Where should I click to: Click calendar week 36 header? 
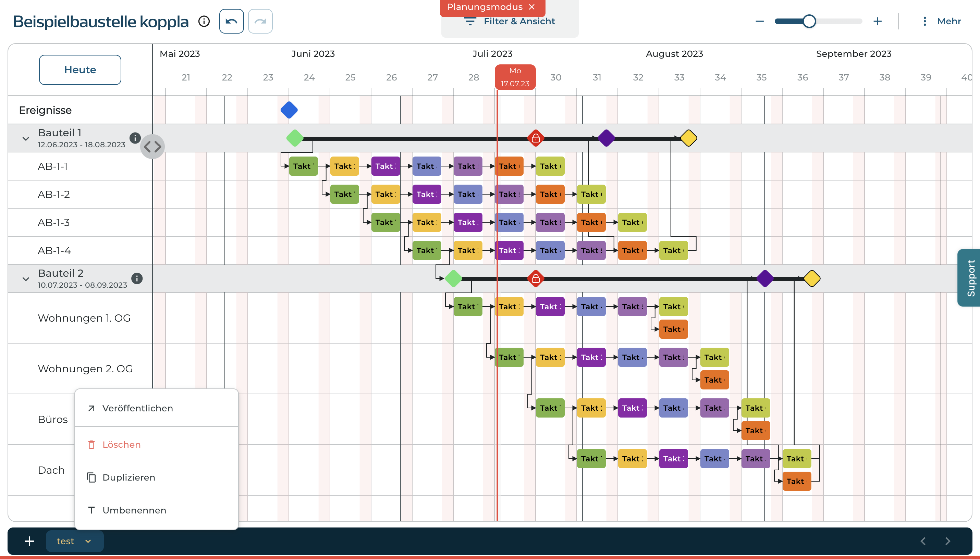802,77
